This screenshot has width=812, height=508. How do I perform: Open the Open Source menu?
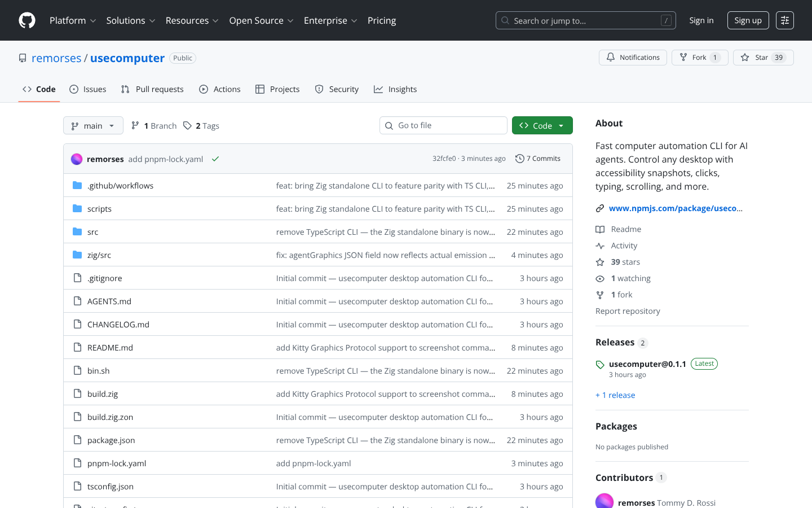[x=261, y=20]
